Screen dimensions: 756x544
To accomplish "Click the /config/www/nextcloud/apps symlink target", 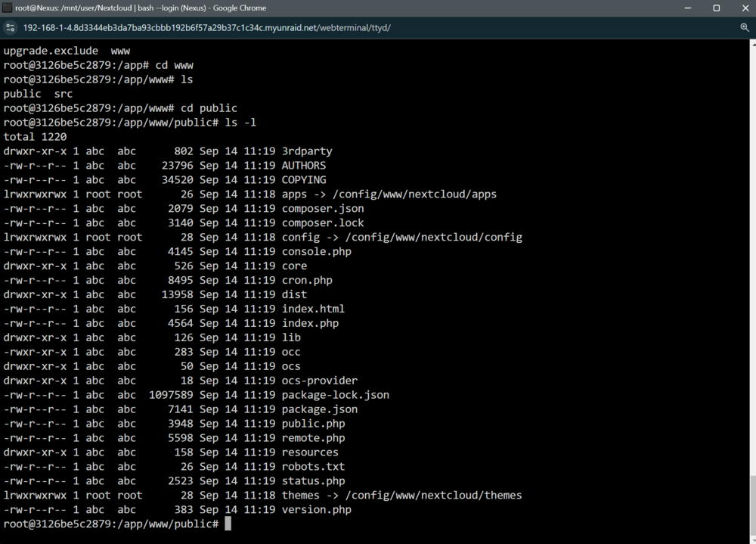I will (x=414, y=194).
